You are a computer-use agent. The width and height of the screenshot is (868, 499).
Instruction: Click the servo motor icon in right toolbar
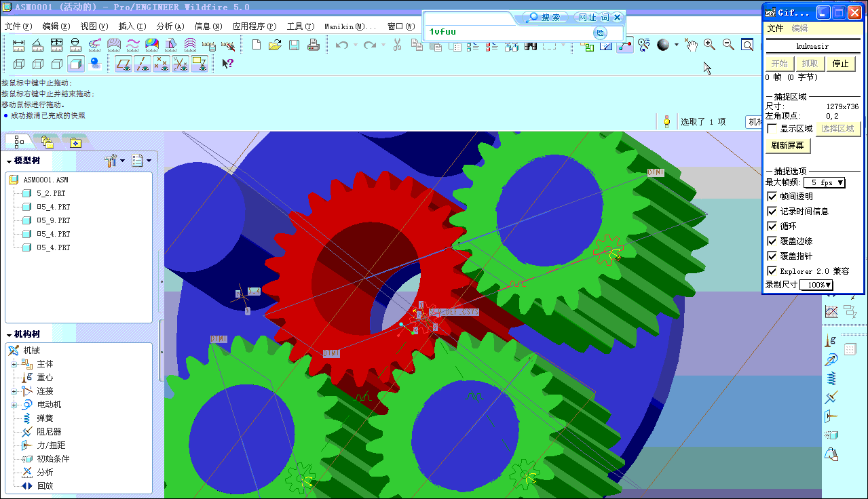coord(831,359)
